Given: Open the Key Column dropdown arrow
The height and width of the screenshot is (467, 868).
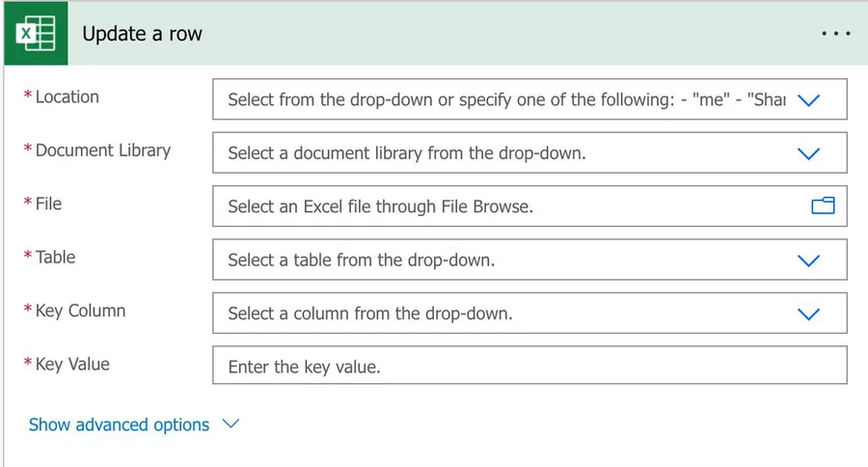Looking at the screenshot, I should tap(808, 314).
